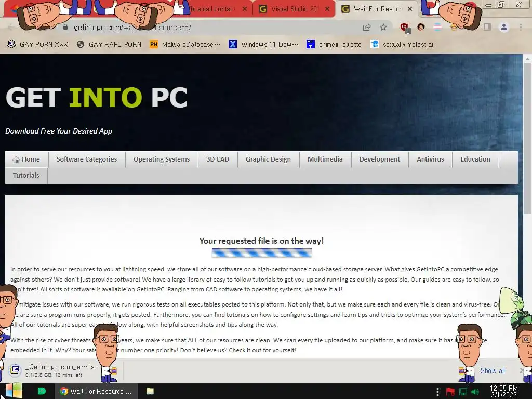Close the Wait For Resource tab
Viewport: 532px width, 399px height.
pyautogui.click(x=410, y=9)
